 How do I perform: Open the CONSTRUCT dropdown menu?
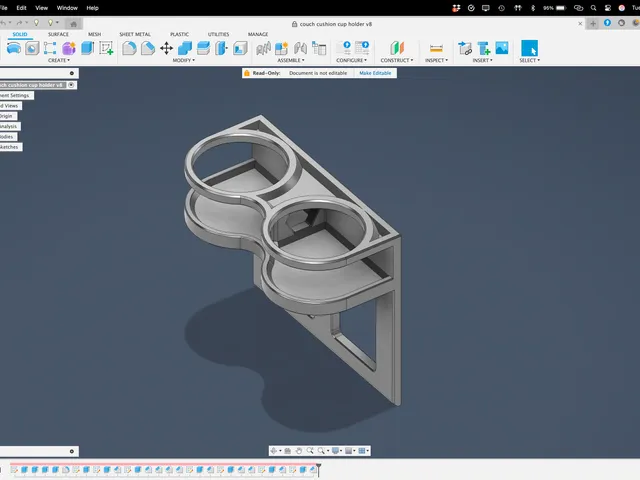397,60
